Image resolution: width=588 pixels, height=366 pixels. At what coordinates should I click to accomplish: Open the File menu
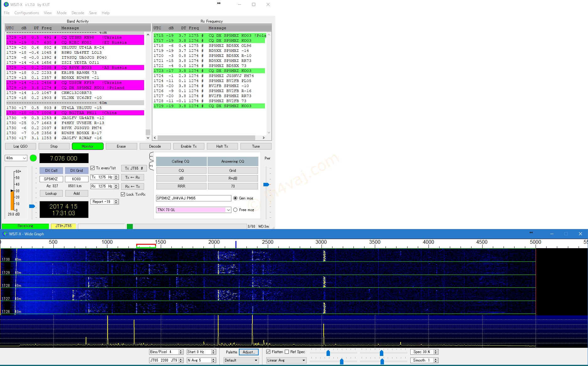(x=7, y=13)
